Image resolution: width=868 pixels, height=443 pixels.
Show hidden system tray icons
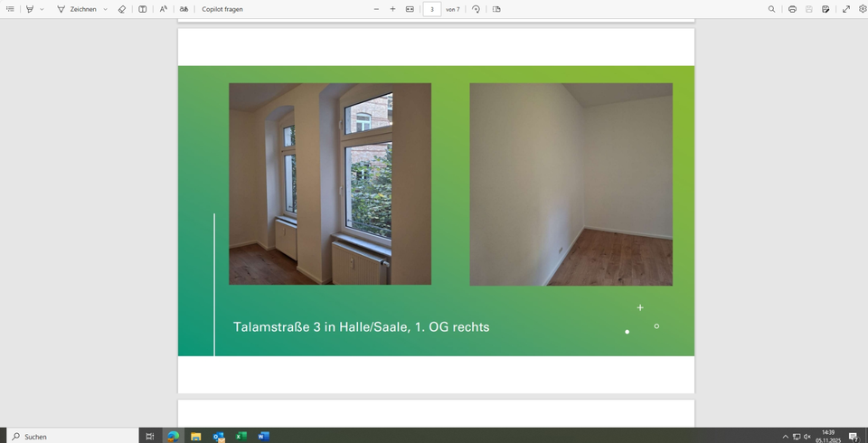click(785, 437)
